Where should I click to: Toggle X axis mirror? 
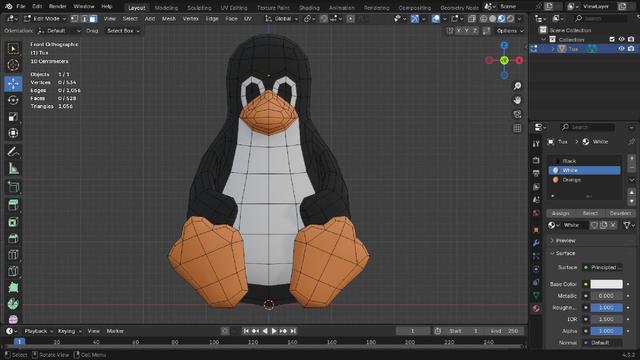pos(459,31)
